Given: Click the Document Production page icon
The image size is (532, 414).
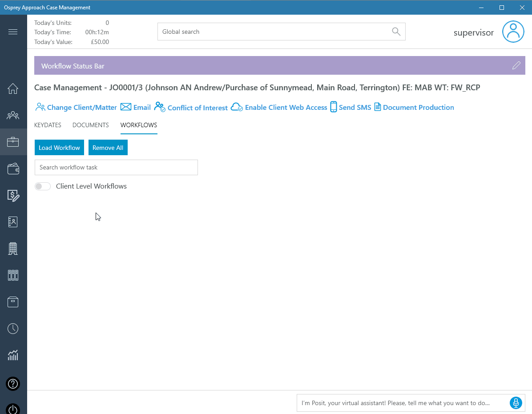Looking at the screenshot, I should pos(377,107).
